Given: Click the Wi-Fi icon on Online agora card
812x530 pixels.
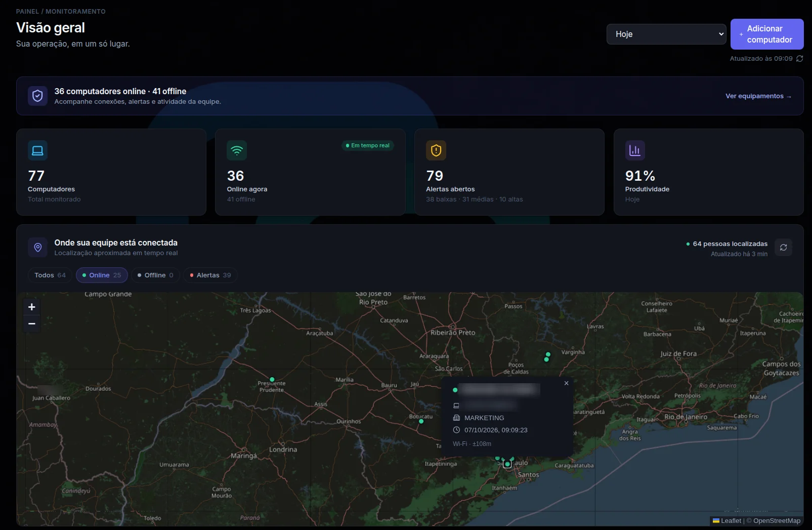Looking at the screenshot, I should pos(237,150).
